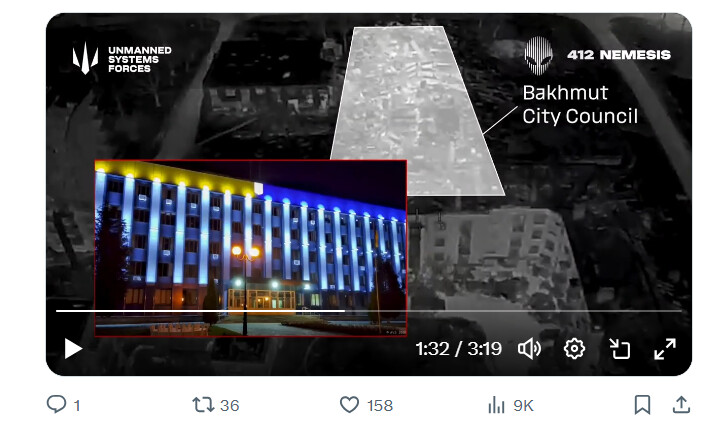Screen dimensions: 711x423
Task: Mute the video volume speaker icon
Action: tap(529, 349)
